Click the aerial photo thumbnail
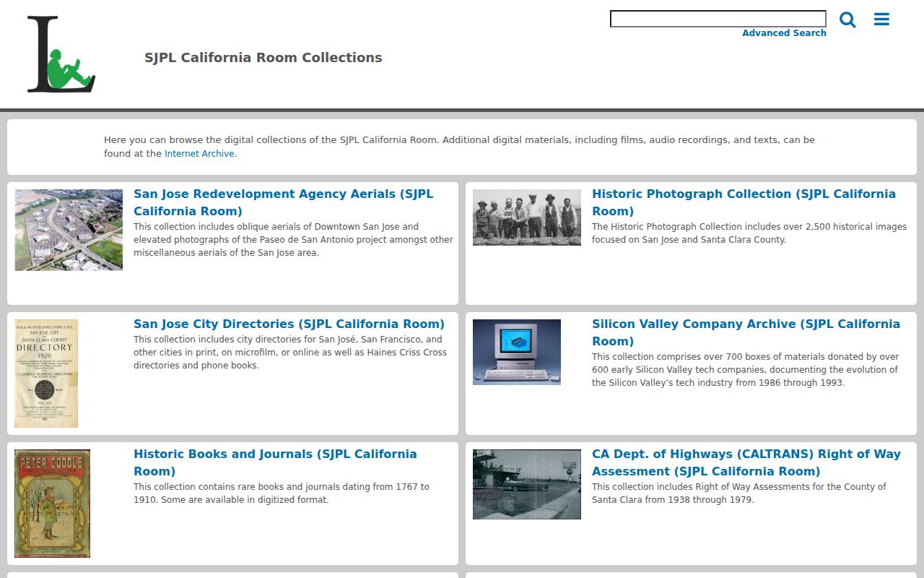Viewport: 924px width, 578px height. coord(69,230)
